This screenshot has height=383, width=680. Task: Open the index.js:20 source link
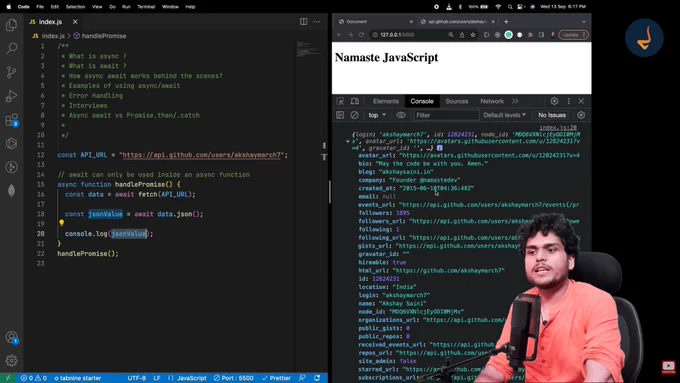pos(558,128)
